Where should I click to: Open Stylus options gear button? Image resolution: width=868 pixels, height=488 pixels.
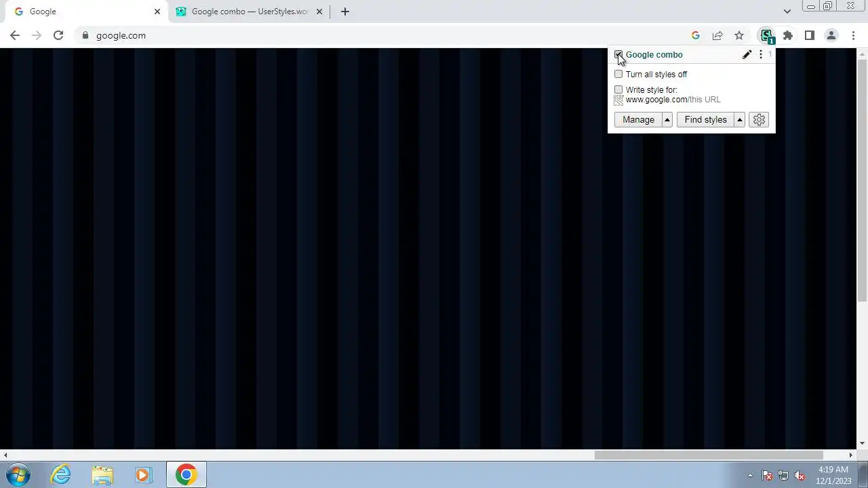pyautogui.click(x=759, y=120)
